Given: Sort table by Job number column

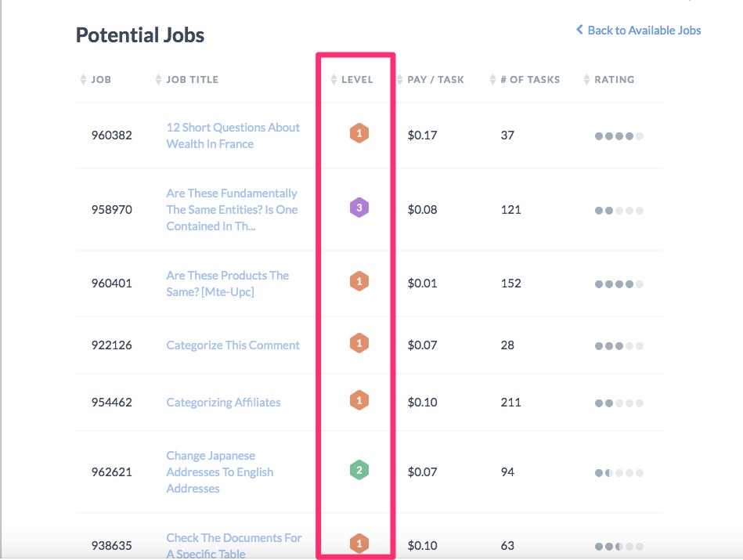Looking at the screenshot, I should tap(96, 79).
